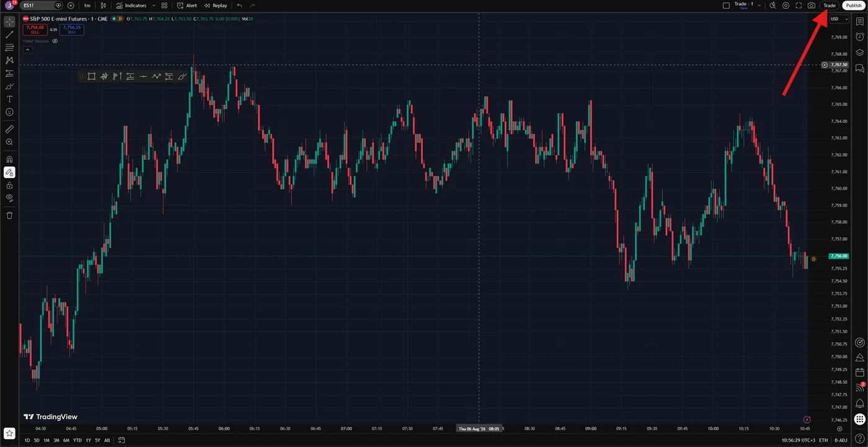Open the Object tree layers icon
868x447 pixels.
click(860, 53)
